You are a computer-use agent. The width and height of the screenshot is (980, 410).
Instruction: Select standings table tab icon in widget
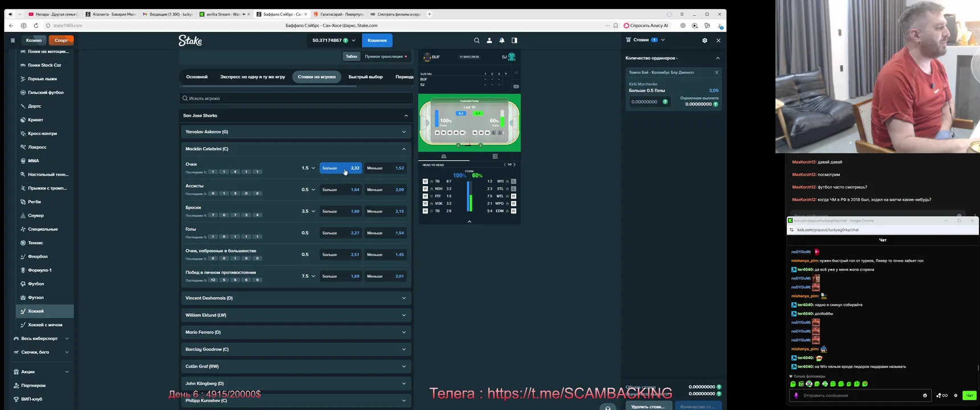(x=495, y=156)
